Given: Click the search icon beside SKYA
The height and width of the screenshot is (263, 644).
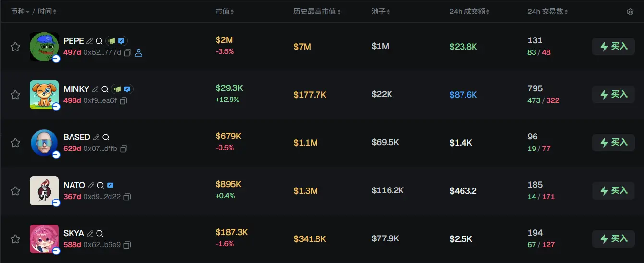Looking at the screenshot, I should tap(100, 233).
